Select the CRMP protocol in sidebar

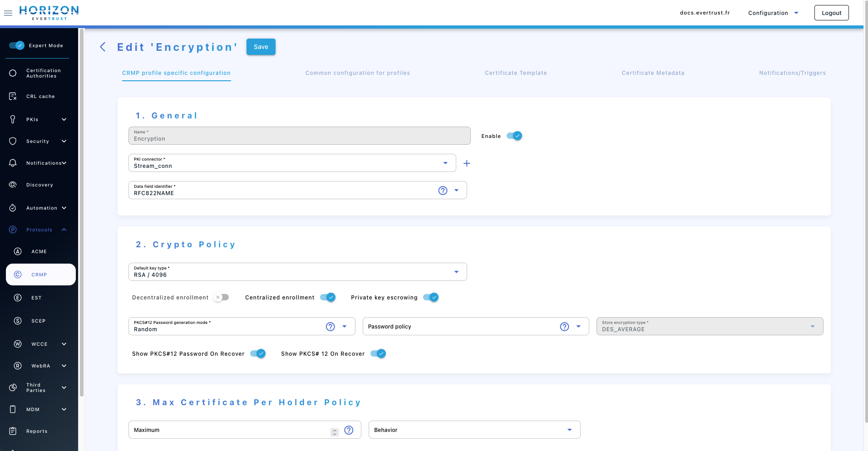coord(39,275)
